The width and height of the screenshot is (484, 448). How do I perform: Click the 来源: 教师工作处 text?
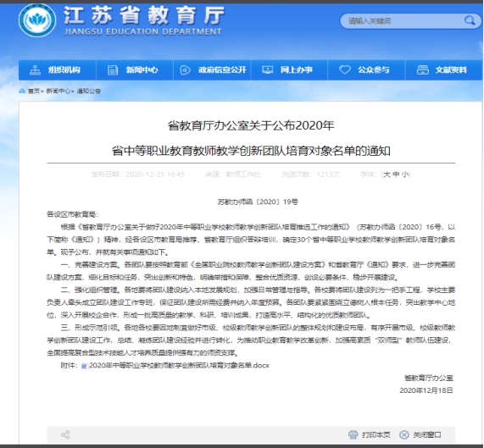pos(233,174)
